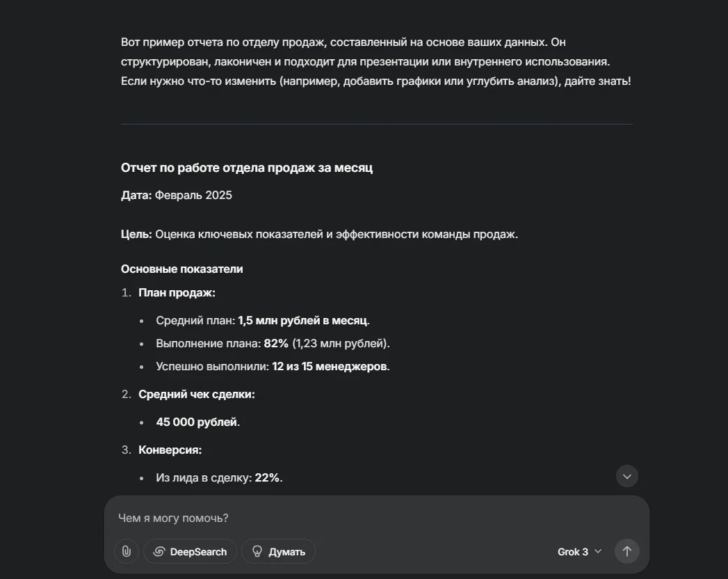
Task: Turn on DeepSearch before sending
Action: click(x=189, y=551)
